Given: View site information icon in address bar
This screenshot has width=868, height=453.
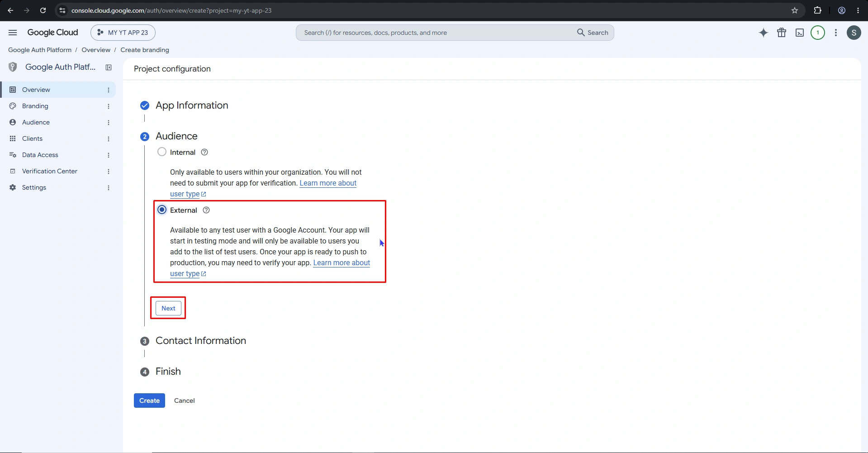Looking at the screenshot, I should click(62, 10).
